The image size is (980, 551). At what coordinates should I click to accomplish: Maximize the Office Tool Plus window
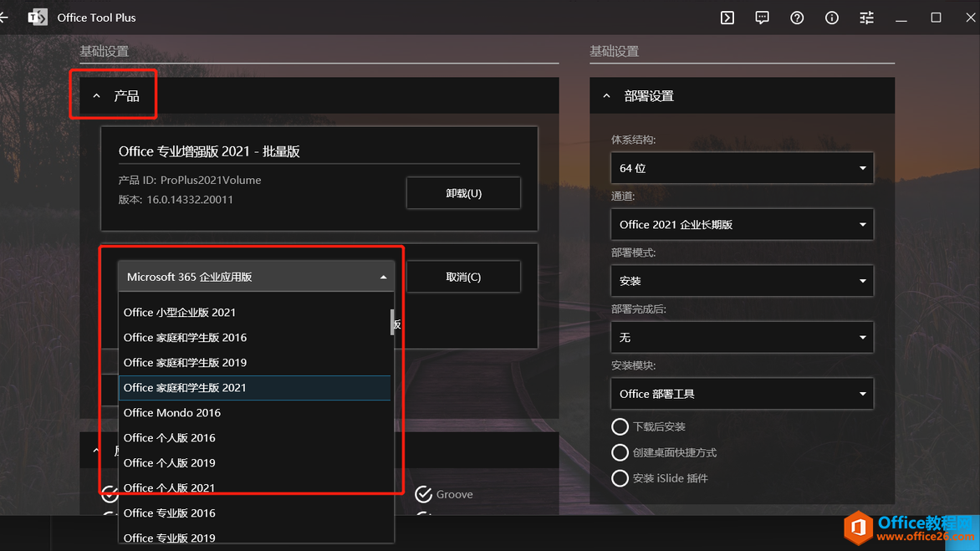(936, 18)
